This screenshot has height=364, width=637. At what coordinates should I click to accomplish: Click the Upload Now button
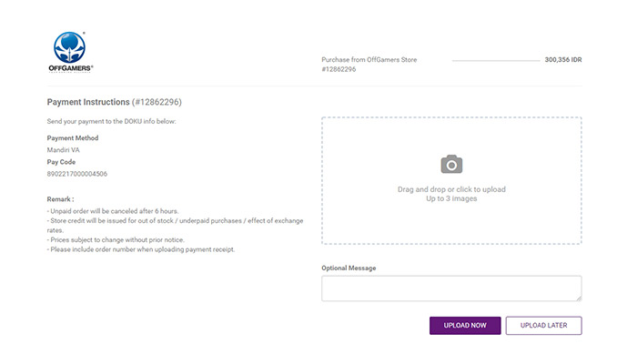click(x=465, y=326)
